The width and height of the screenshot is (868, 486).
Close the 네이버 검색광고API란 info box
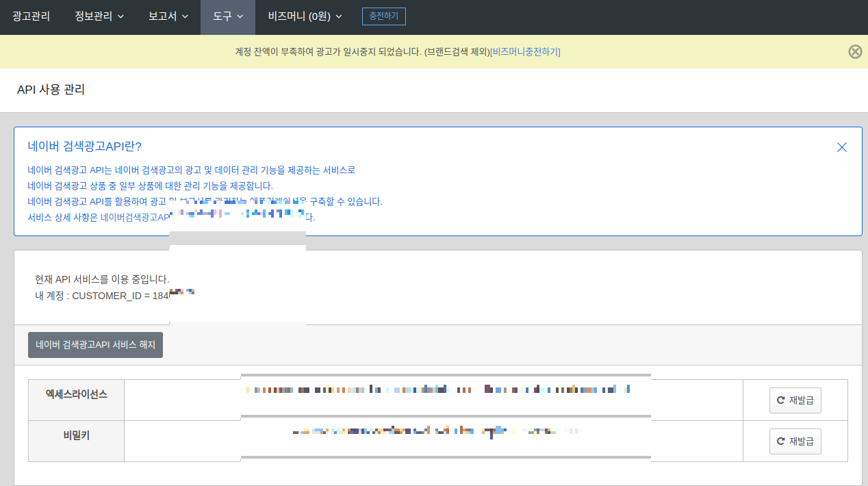[x=842, y=147]
